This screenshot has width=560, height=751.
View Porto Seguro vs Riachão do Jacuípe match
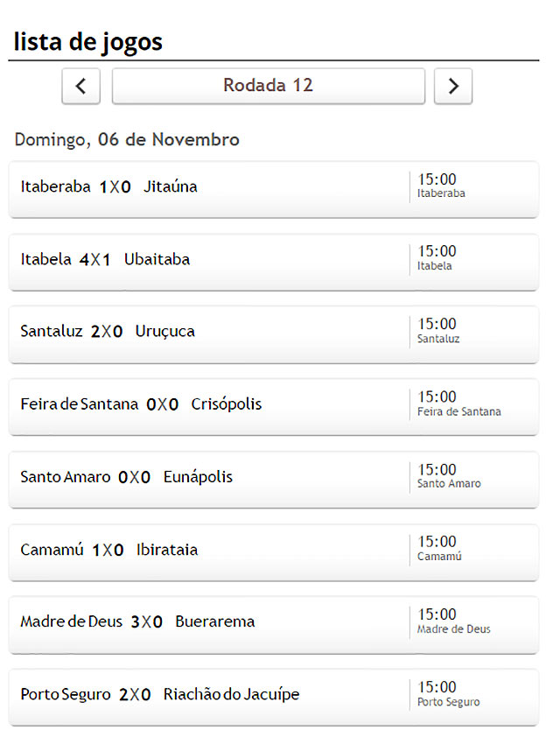pos(274,698)
